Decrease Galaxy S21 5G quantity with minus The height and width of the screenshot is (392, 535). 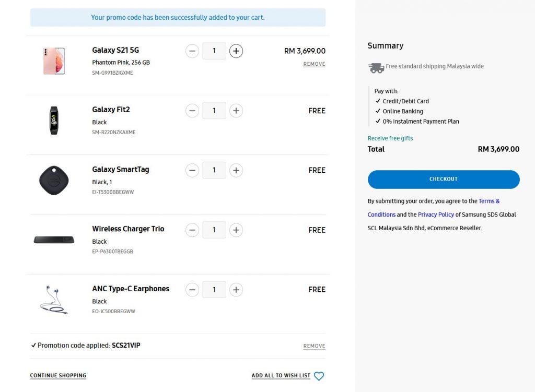click(192, 51)
